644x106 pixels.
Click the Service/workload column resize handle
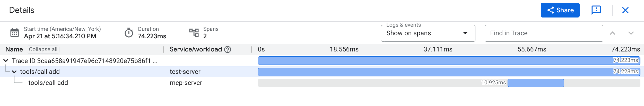[x=252, y=49]
